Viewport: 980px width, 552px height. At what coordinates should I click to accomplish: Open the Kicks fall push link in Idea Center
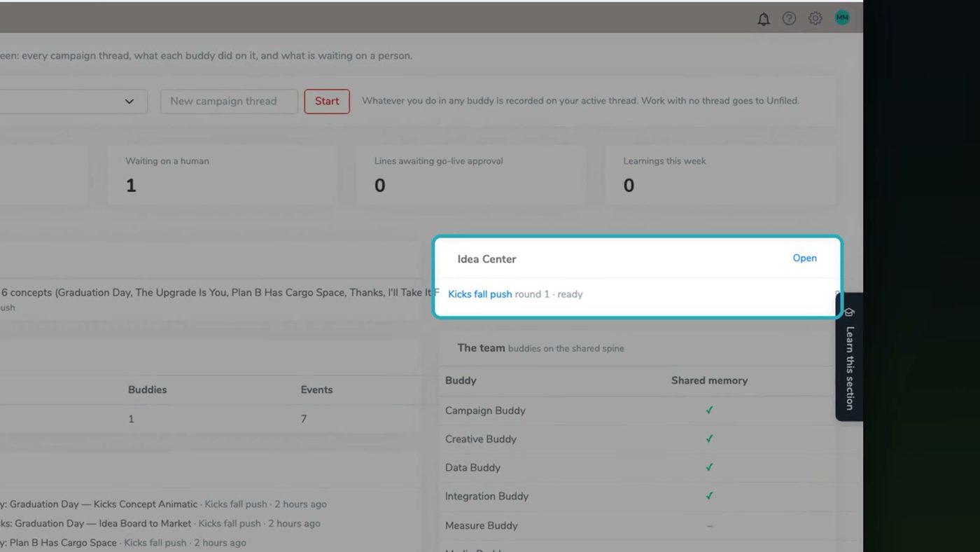[x=480, y=294]
